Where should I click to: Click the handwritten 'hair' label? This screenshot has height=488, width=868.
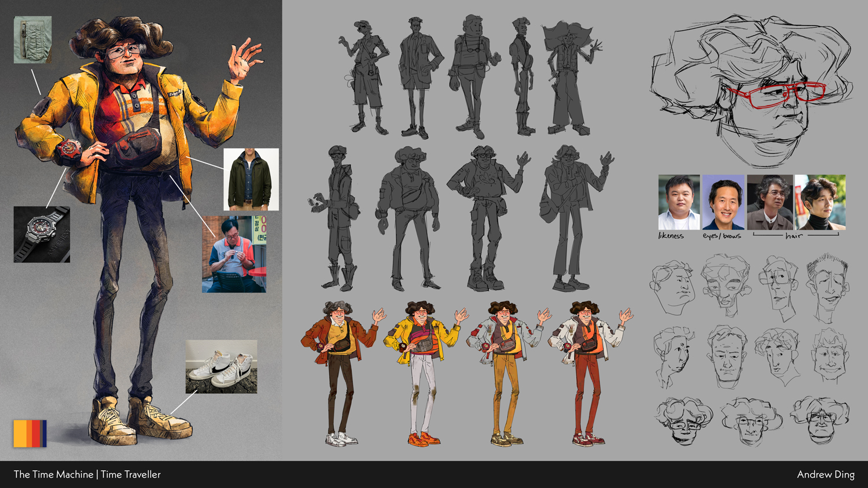(x=794, y=236)
